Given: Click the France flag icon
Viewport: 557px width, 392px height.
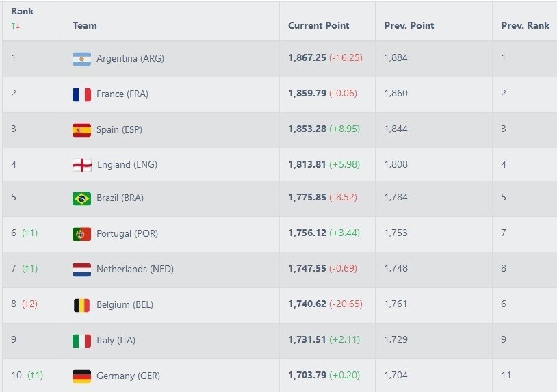Looking at the screenshot, I should coord(81,94).
